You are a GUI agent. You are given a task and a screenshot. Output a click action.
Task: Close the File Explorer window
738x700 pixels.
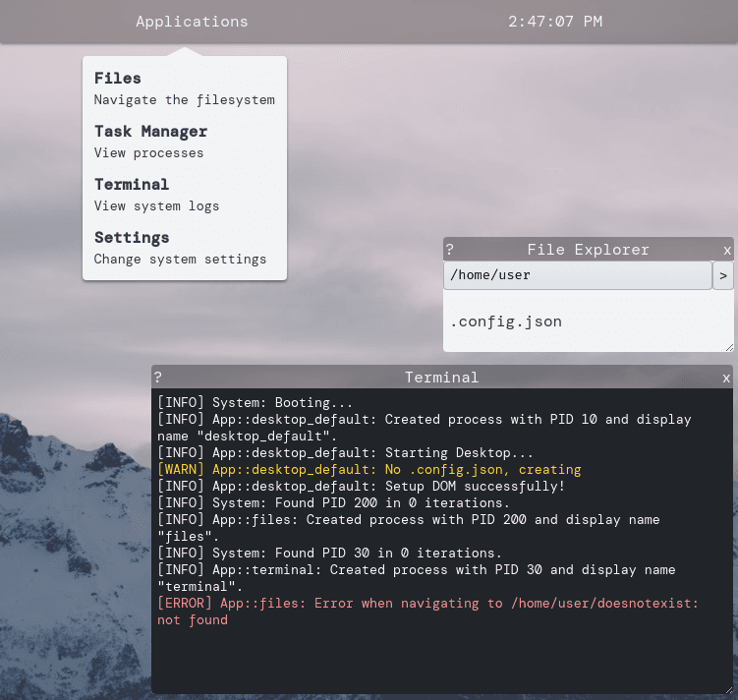pos(727,250)
